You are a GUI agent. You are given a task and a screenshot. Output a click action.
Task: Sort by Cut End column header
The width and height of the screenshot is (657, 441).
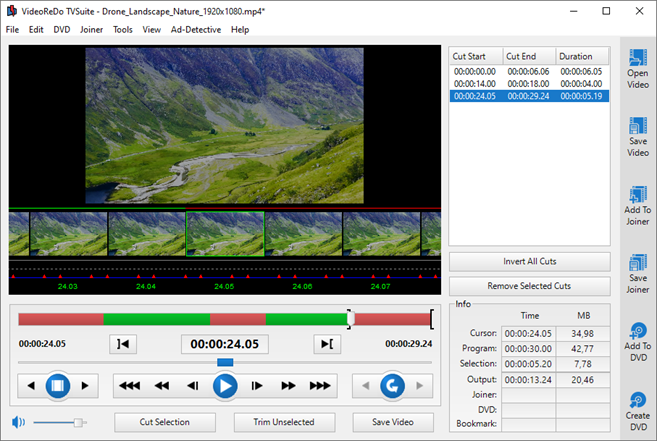click(529, 56)
